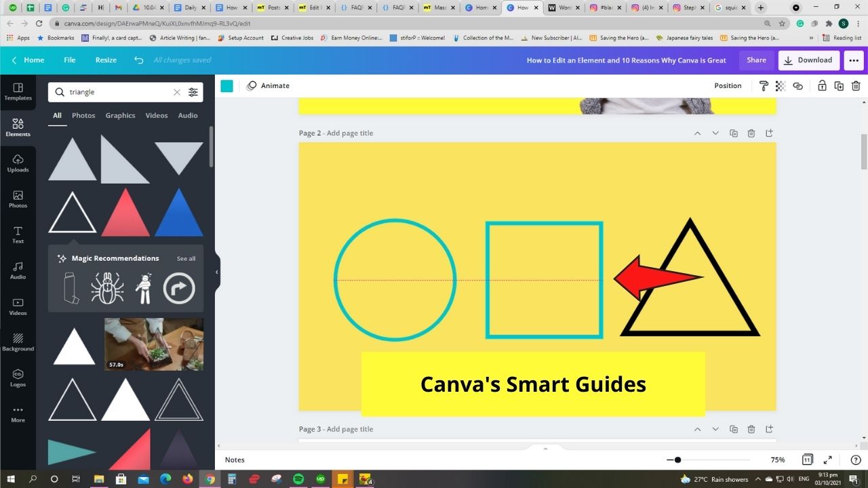868x488 pixels.
Task: Open the three-dot more options menu
Action: tap(853, 60)
